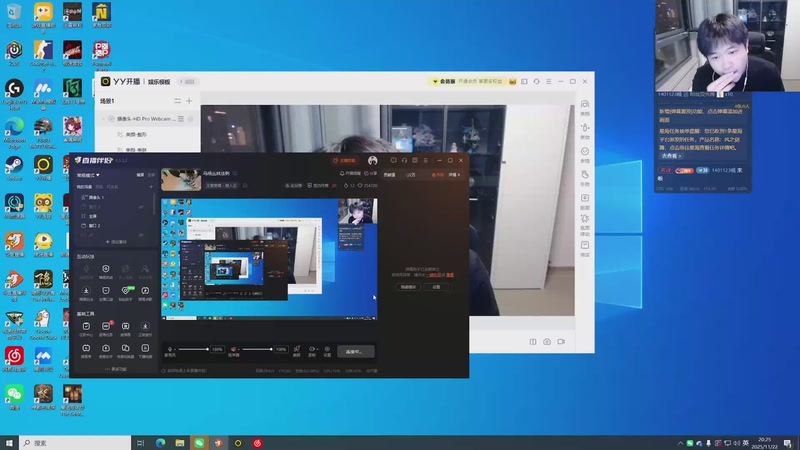Select the red flame tab in right panel
This screenshot has height=450, width=800.
(438, 175)
